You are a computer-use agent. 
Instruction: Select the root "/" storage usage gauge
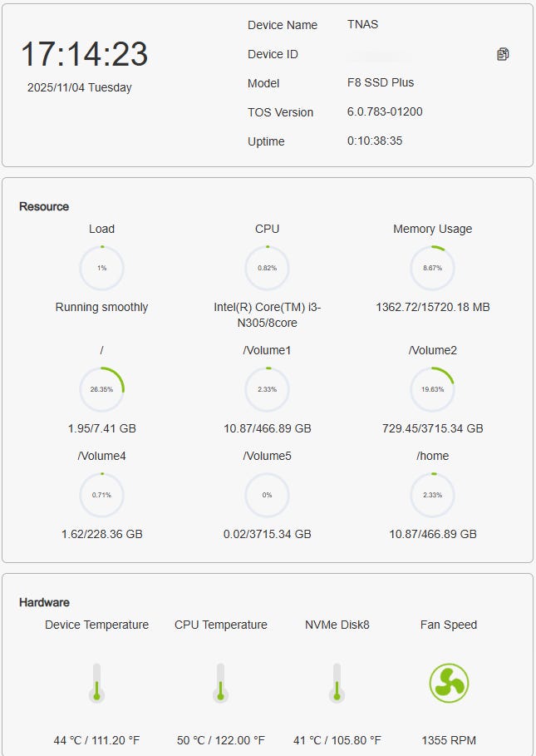101,389
